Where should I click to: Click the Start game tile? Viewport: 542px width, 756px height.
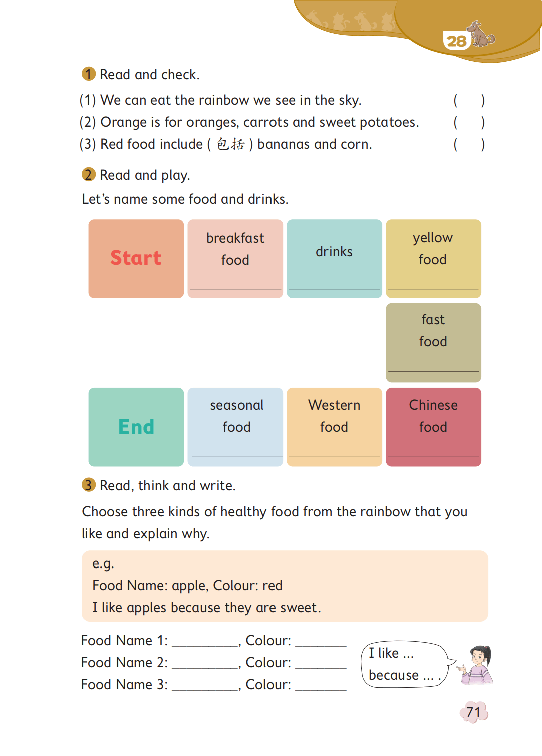click(136, 259)
